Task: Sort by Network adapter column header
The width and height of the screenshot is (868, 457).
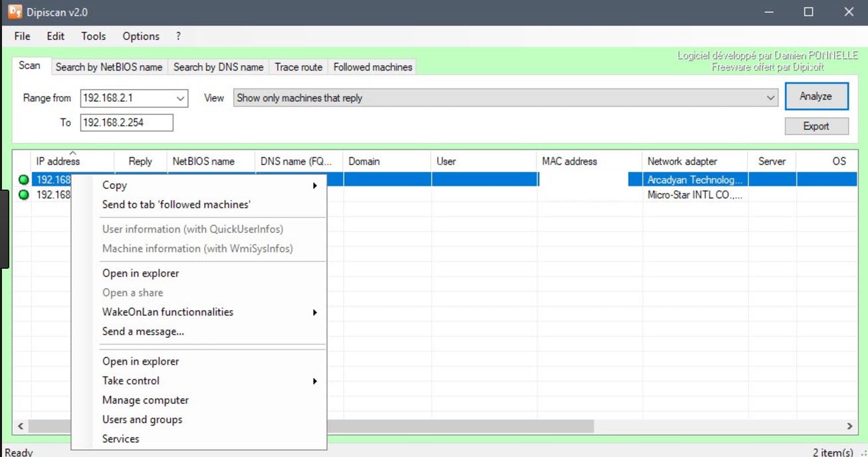Action: click(x=682, y=161)
